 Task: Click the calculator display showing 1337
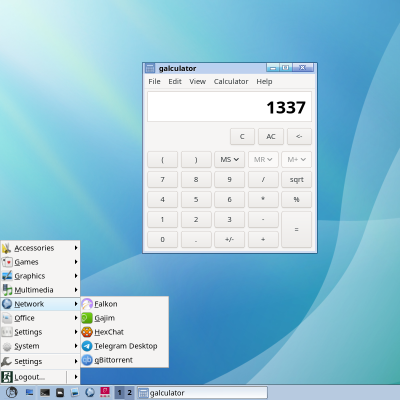click(229, 107)
